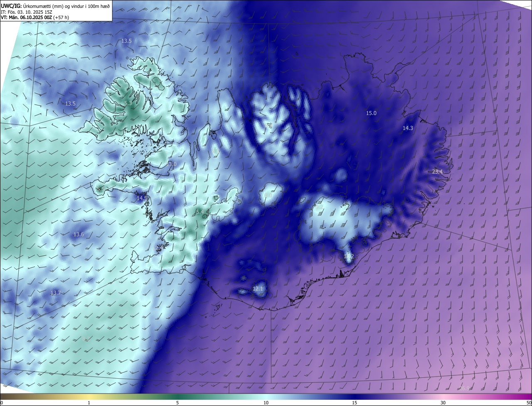Click the 50 tick on color scale
The width and height of the screenshot is (532, 406).
[x=529, y=403]
